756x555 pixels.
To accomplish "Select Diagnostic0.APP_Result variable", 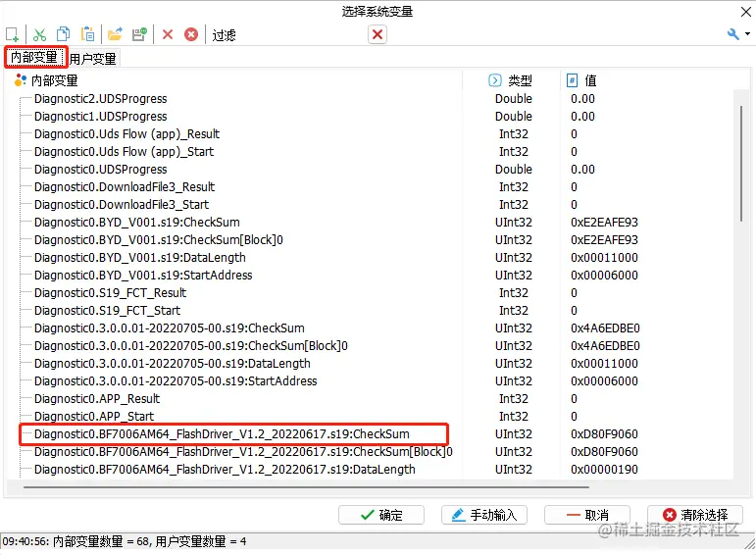I will (x=97, y=399).
